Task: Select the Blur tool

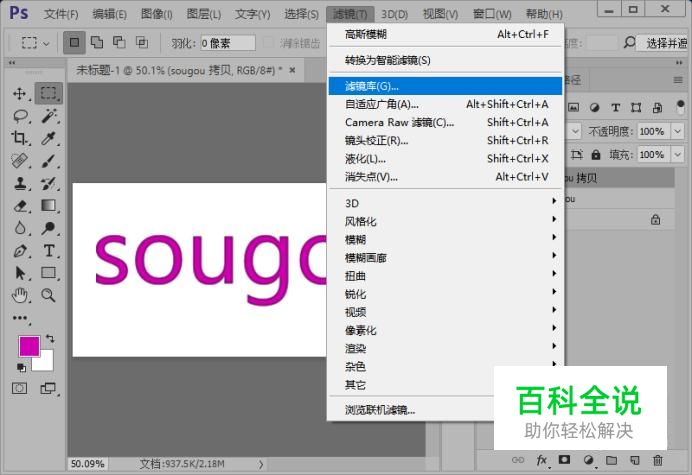Action: [19, 228]
